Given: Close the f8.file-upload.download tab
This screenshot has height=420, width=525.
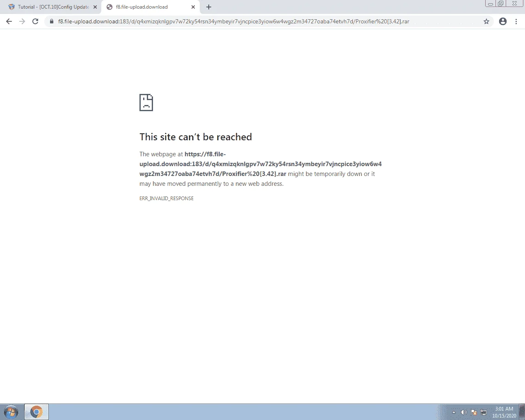Looking at the screenshot, I should (x=193, y=7).
